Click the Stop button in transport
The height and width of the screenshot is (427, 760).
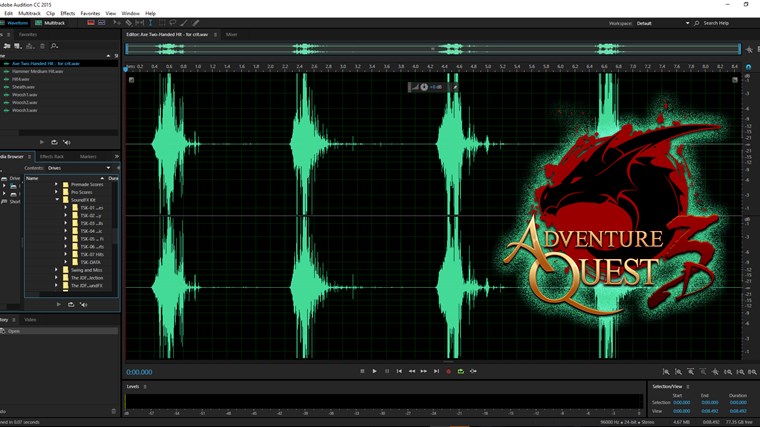[x=362, y=371]
